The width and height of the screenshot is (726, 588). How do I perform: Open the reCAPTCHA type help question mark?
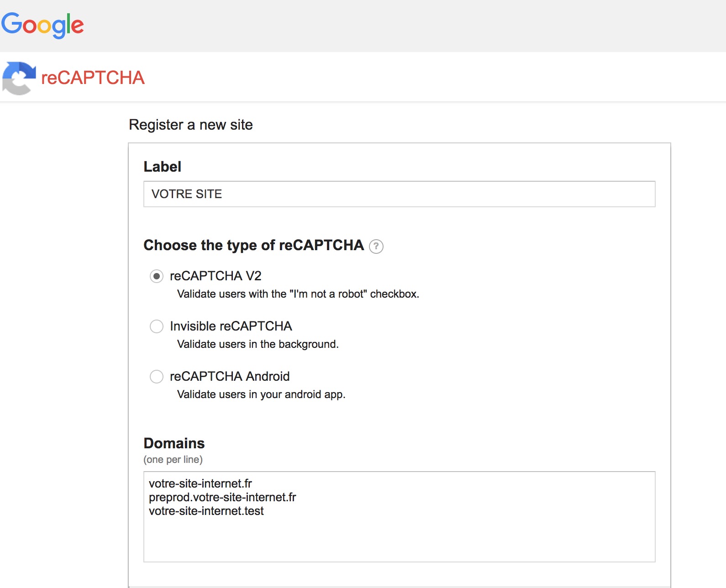(376, 247)
